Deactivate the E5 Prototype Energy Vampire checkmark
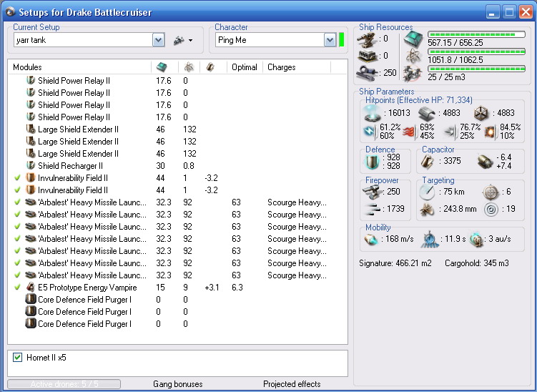 pyautogui.click(x=17, y=288)
